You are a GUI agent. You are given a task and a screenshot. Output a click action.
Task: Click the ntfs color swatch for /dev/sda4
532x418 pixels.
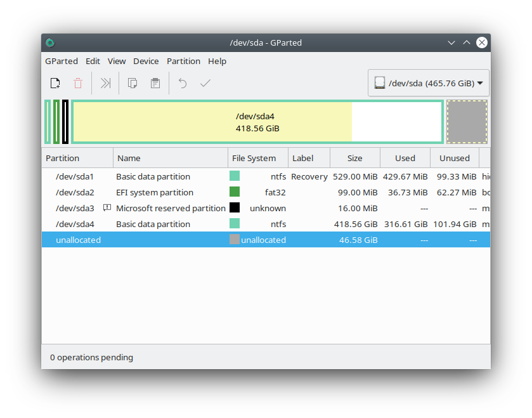point(235,224)
